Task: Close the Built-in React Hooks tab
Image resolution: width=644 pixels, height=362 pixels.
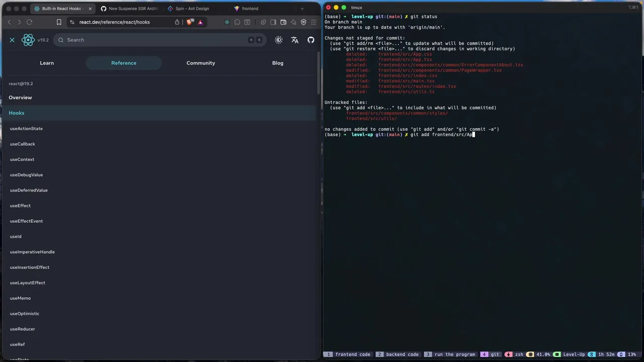Action: point(90,9)
